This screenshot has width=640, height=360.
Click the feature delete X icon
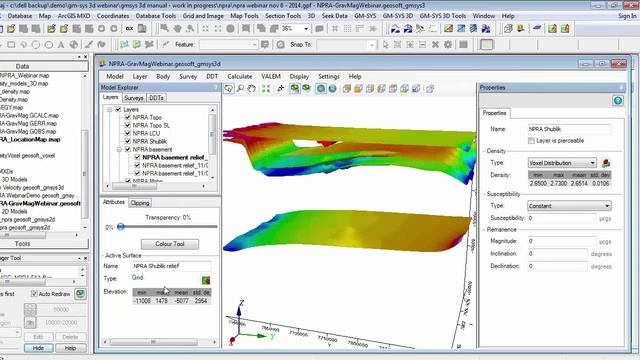(435, 44)
